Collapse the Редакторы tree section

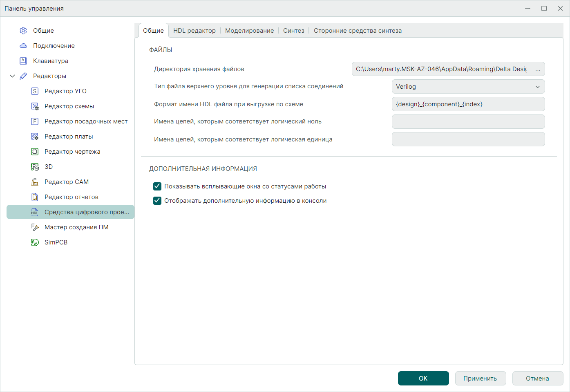point(12,76)
